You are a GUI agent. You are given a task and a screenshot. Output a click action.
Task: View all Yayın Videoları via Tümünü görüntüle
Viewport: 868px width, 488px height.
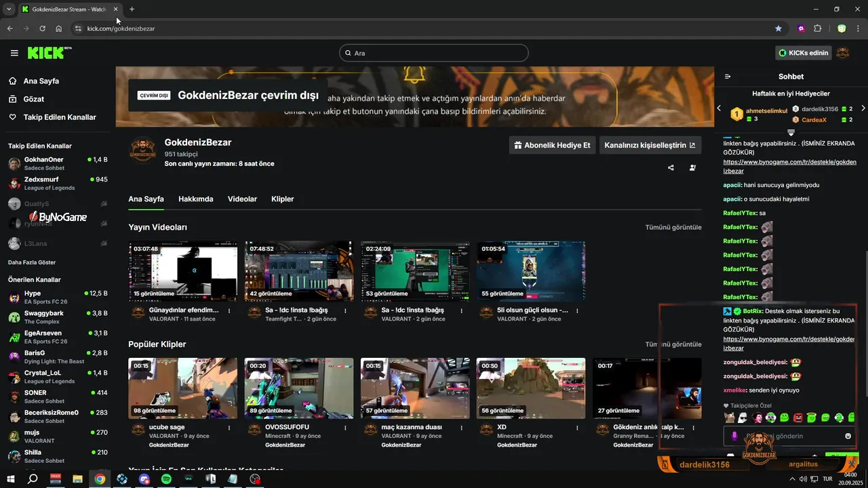(673, 228)
